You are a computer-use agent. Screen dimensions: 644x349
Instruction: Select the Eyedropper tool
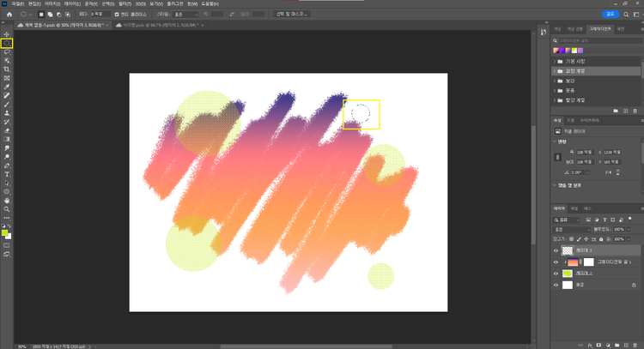7,87
